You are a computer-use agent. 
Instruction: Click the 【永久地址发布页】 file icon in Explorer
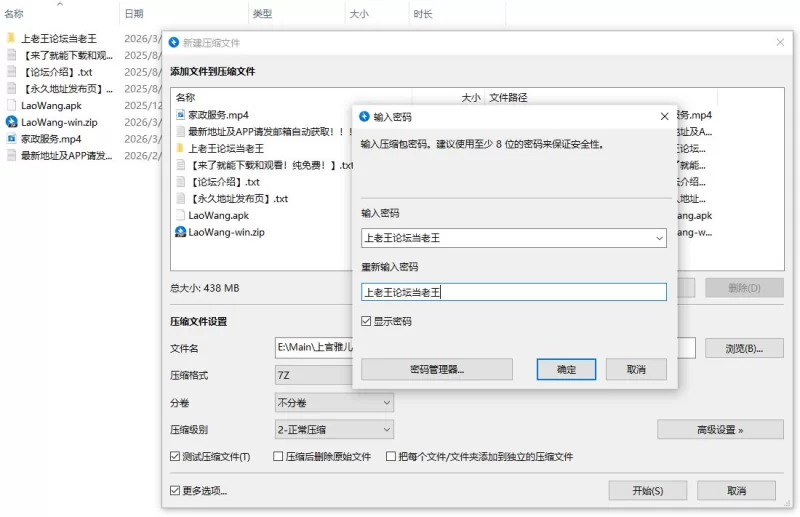pos(11,88)
